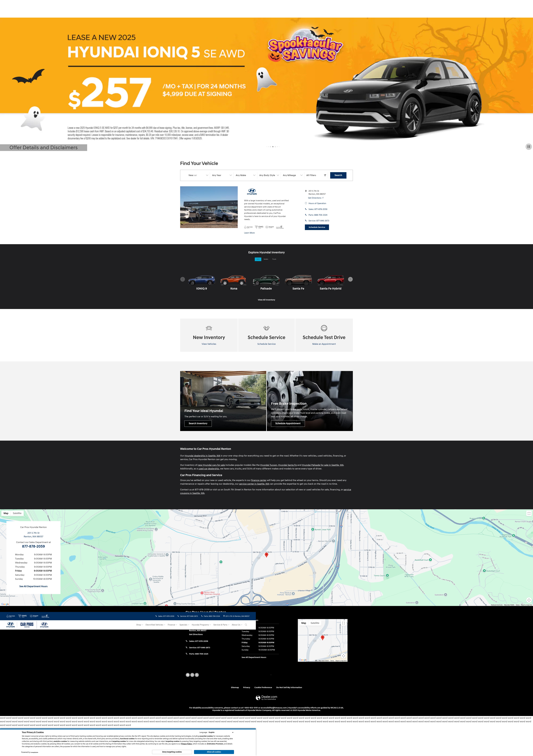Screen dimensions: 533x756
Task: Open Offer Details and Disclaimers
Action: coord(43,147)
